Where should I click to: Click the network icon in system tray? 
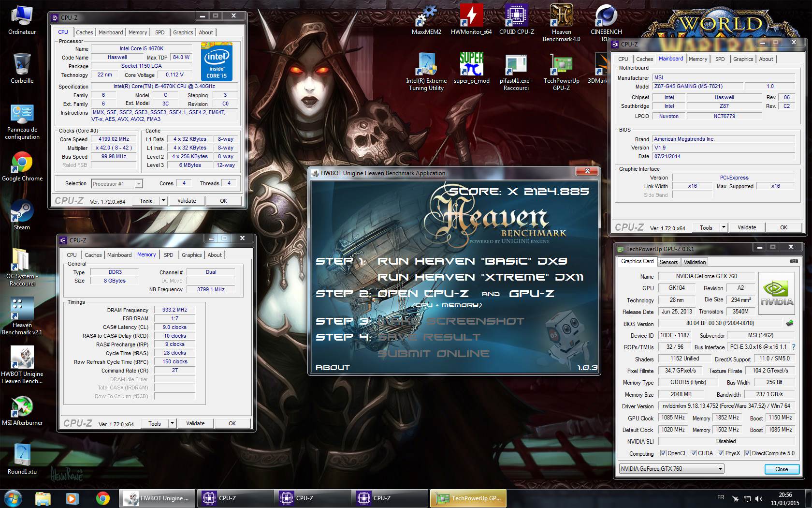tap(747, 498)
